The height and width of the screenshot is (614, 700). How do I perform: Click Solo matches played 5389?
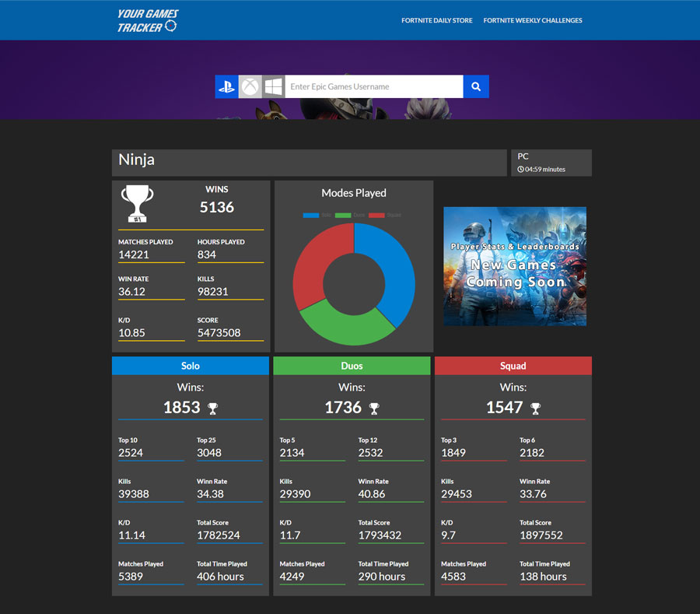[x=131, y=577]
